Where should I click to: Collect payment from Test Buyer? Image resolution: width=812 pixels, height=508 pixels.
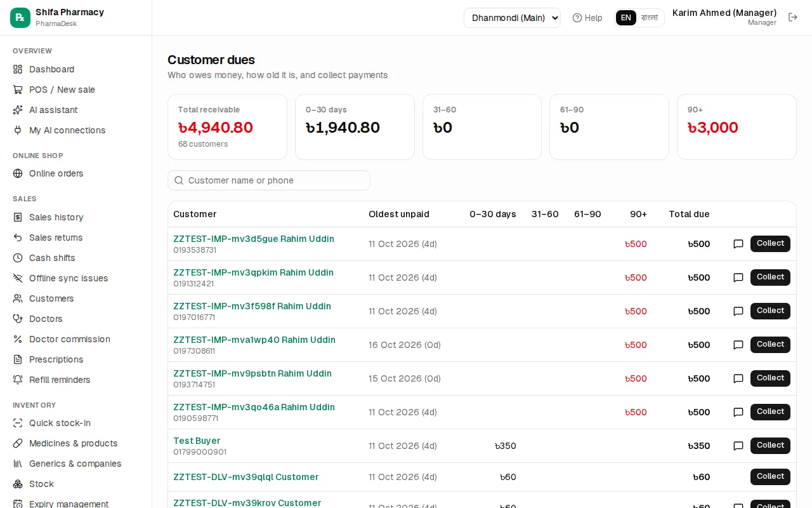770,446
